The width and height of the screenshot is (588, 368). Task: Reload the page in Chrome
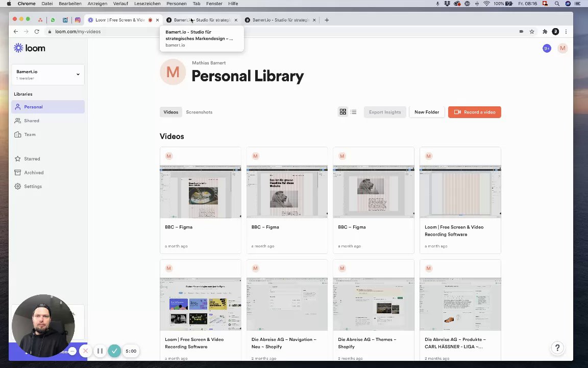click(37, 32)
